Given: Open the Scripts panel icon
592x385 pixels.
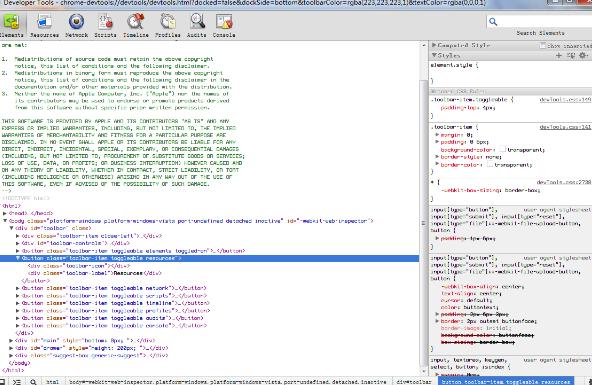Looking at the screenshot, I should (105, 22).
